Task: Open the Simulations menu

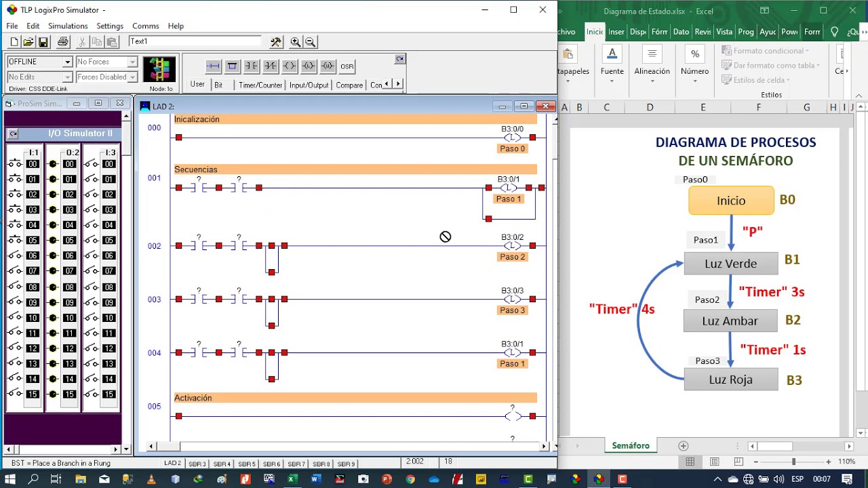Action: click(68, 26)
